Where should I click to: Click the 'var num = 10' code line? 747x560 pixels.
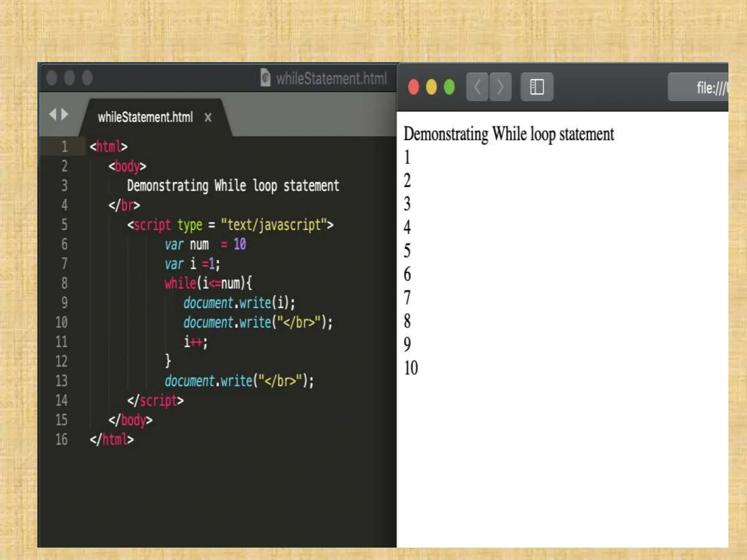(x=205, y=244)
